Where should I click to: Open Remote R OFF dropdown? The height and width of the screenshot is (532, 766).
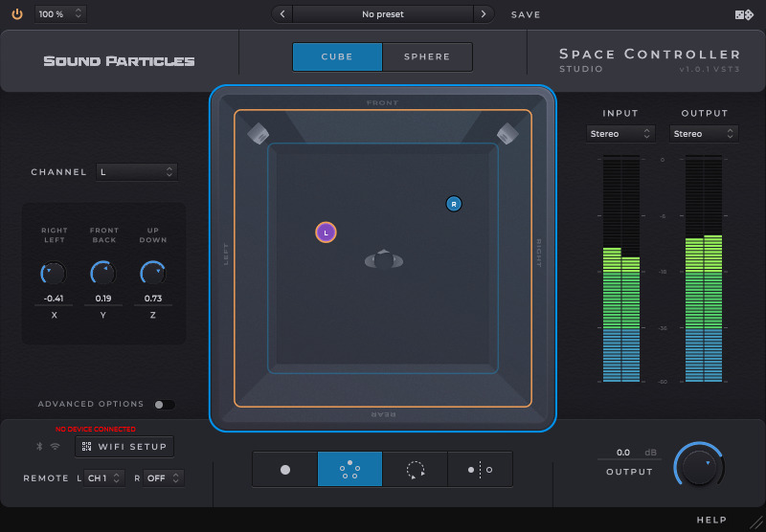[x=164, y=477]
